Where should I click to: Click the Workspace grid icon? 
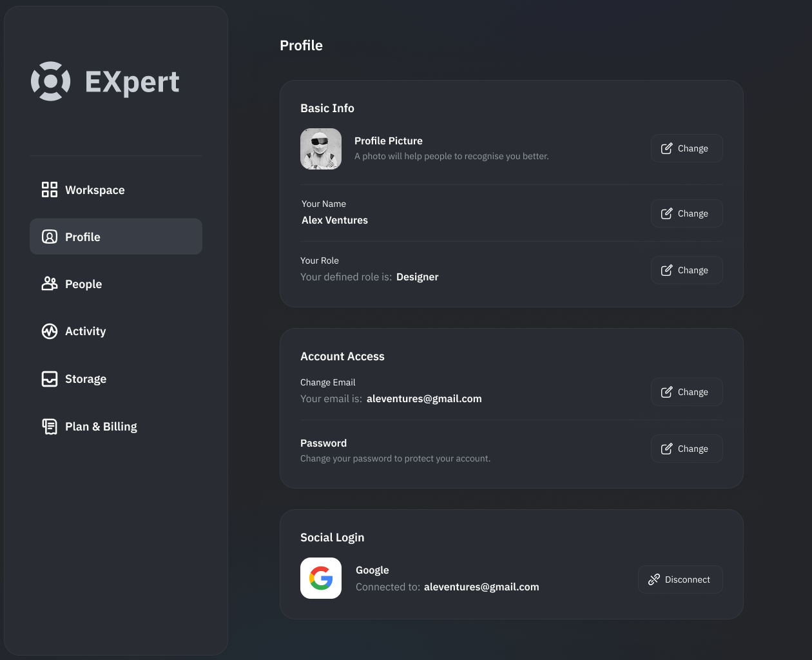(x=50, y=189)
